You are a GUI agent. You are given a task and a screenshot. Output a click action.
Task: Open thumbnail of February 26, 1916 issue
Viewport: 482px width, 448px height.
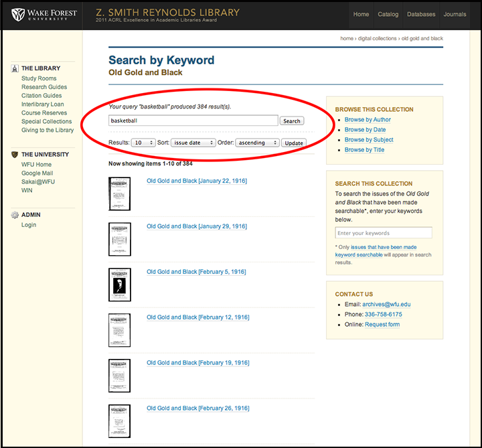click(x=120, y=421)
